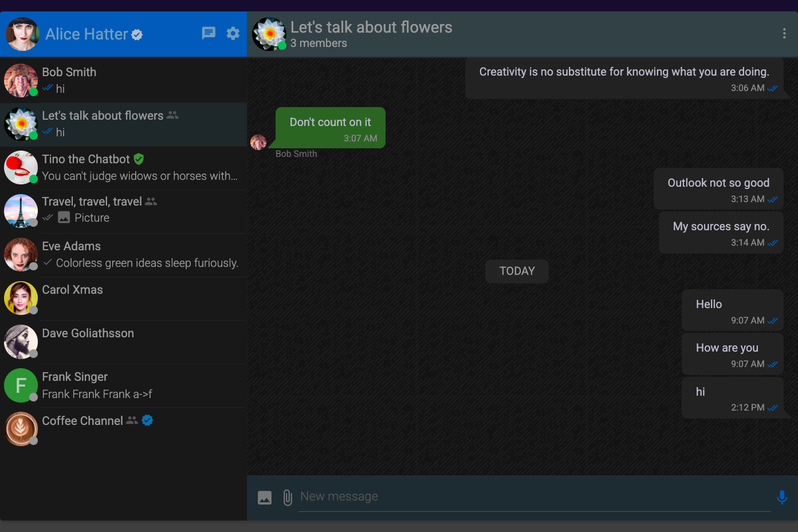Open settings gear icon
The height and width of the screenshot is (532, 798).
point(233,33)
